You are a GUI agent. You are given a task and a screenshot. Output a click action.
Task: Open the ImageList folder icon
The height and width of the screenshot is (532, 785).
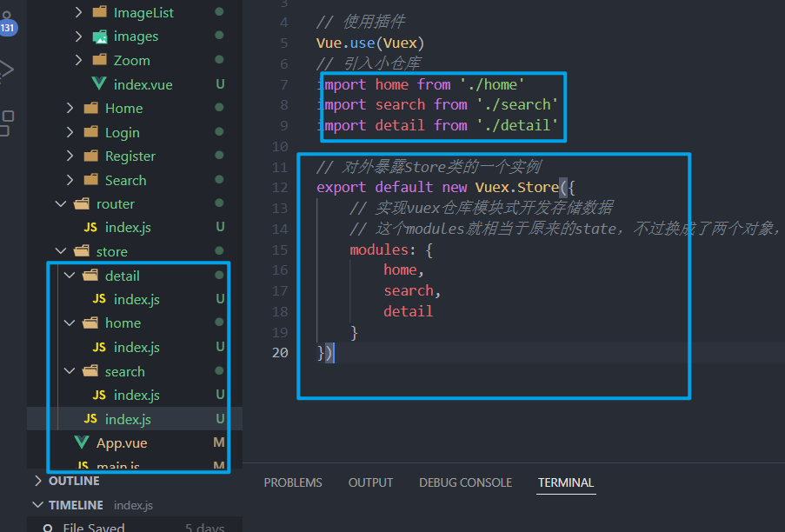[x=100, y=11]
